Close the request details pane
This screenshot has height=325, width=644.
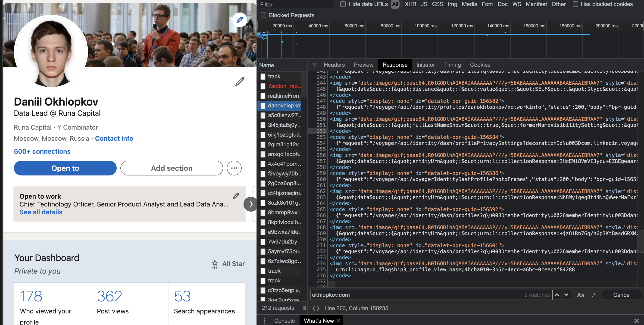314,65
